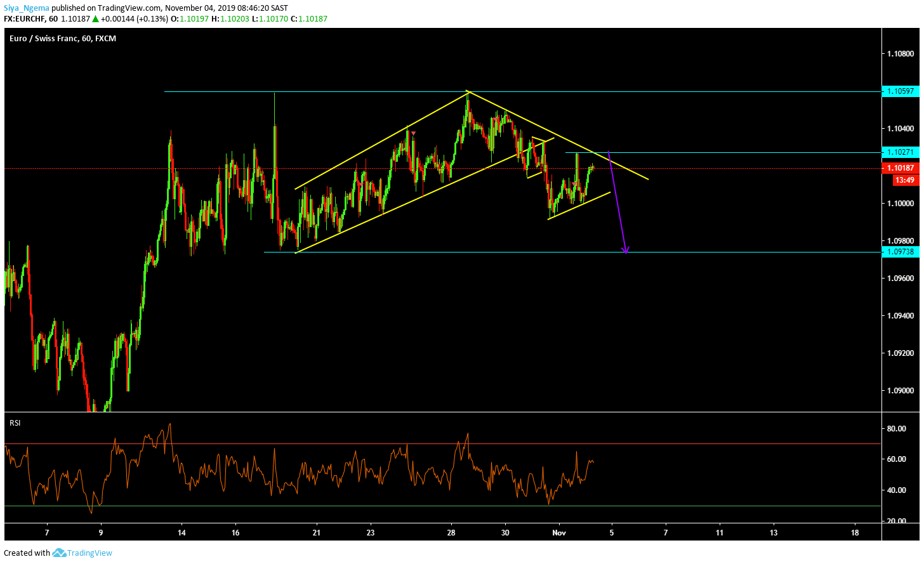Click the 14 date label on time axis
Screen dimensions: 924x564
tap(181, 533)
